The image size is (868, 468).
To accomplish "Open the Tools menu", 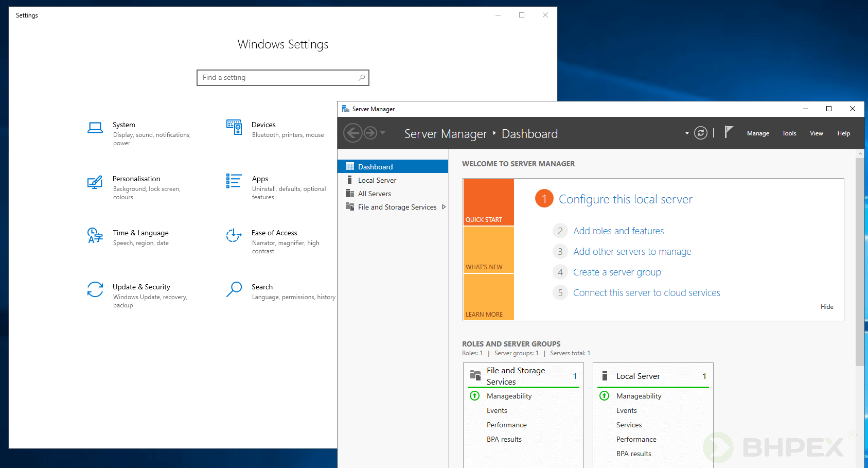I will click(789, 133).
